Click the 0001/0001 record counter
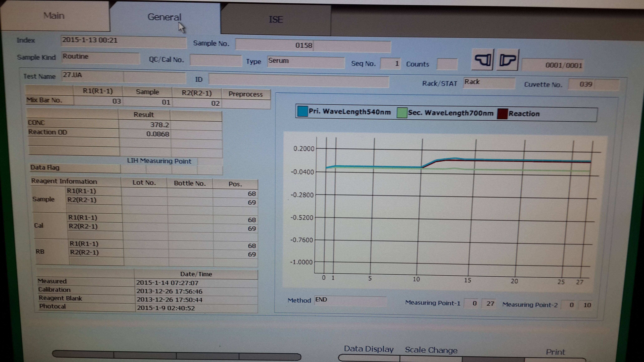This screenshot has height=362, width=644. tap(553, 65)
